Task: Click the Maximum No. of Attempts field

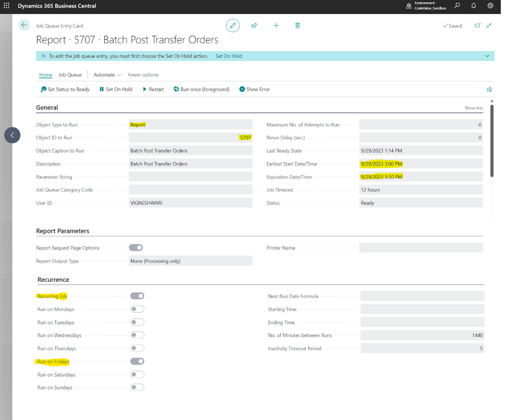Action: 421,124
